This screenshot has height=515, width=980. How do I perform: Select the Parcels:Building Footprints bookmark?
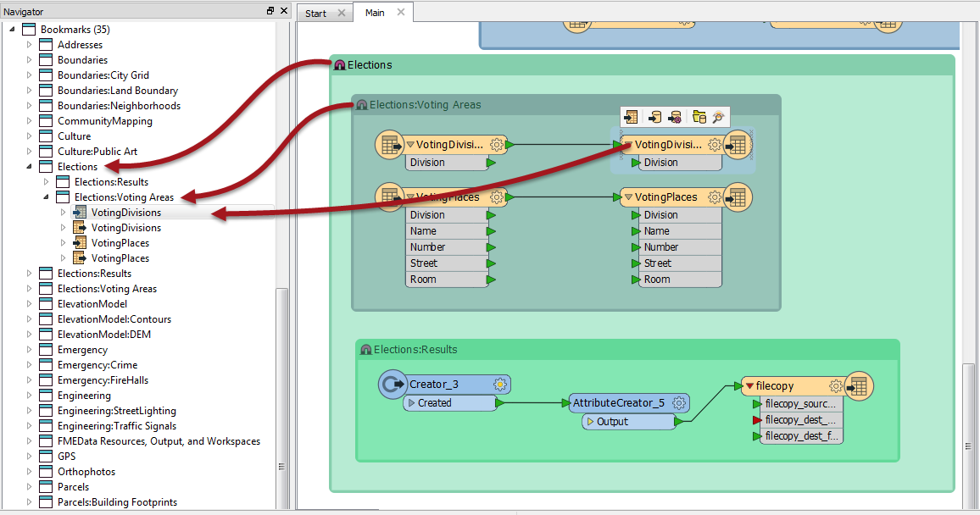point(118,502)
